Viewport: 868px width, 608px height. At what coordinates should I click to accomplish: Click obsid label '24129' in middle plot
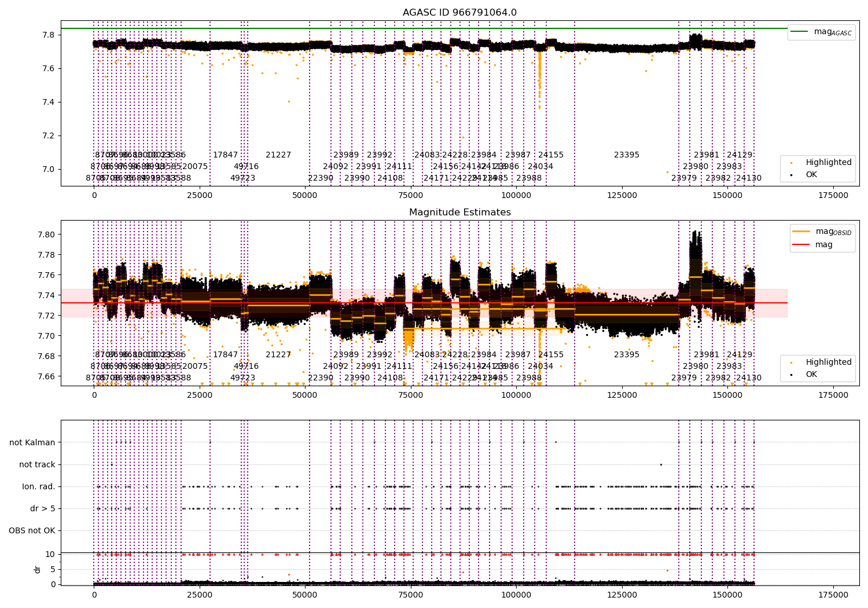(x=740, y=354)
